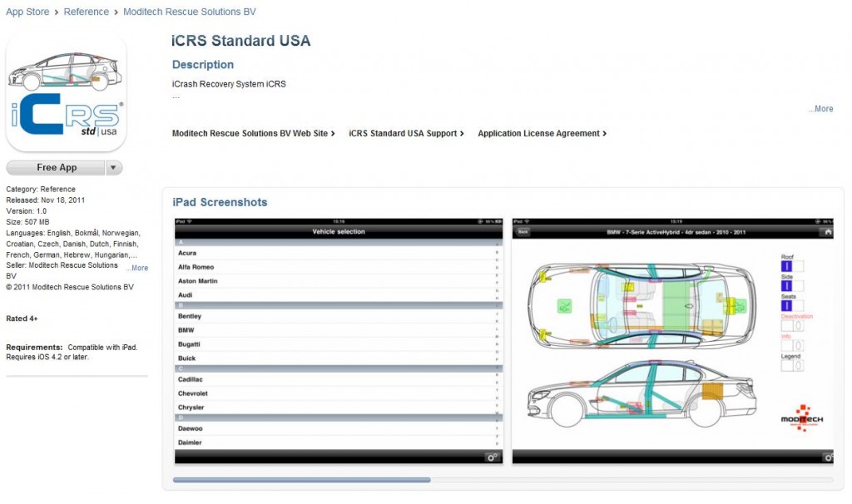Click the Free App button
852x504 pixels.
pyautogui.click(x=56, y=168)
